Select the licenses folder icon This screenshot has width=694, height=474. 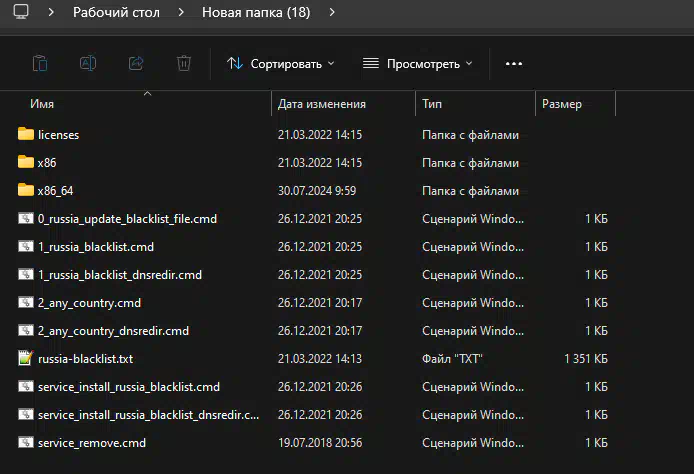[x=26, y=134]
